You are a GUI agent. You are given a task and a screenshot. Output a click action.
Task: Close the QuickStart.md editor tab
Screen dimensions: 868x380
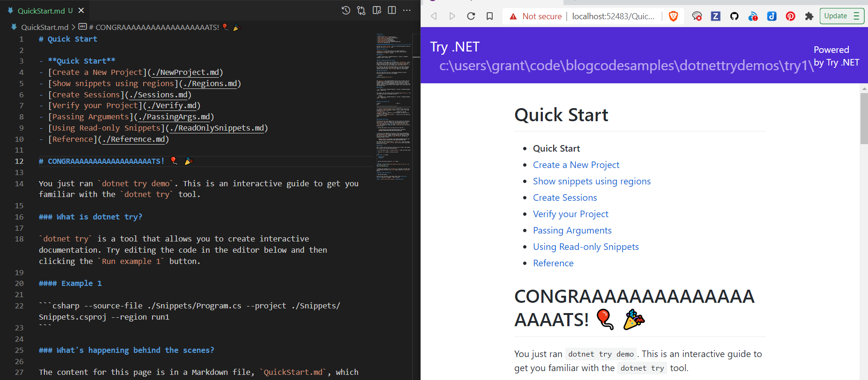(81, 10)
